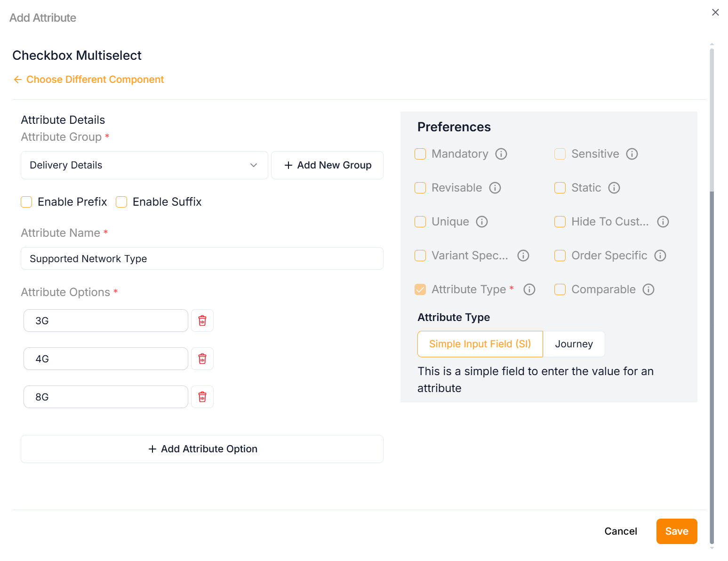Show info for Mandatory preference
The image size is (728, 561).
pos(501,154)
